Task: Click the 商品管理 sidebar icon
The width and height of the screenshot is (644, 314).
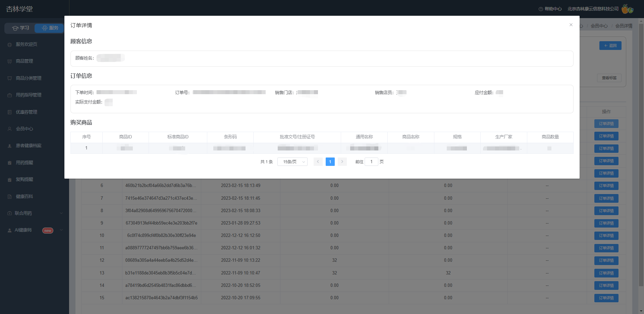Action: tap(10, 61)
